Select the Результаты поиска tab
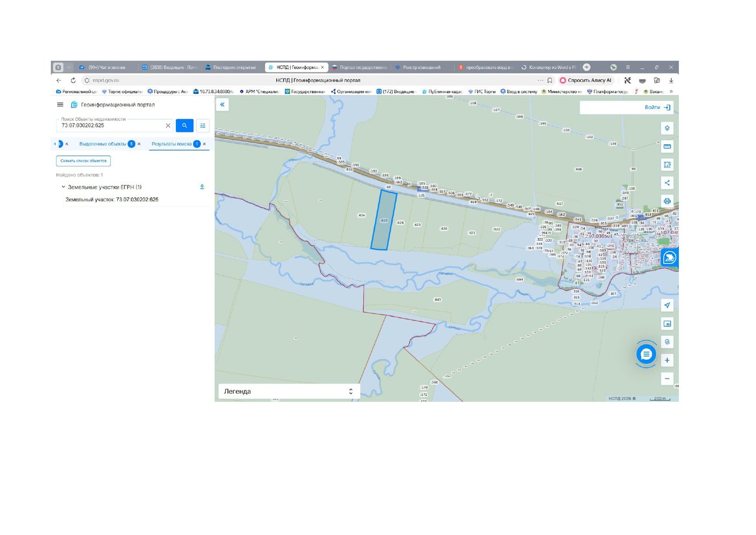The height and width of the screenshot is (535, 756). point(172,144)
